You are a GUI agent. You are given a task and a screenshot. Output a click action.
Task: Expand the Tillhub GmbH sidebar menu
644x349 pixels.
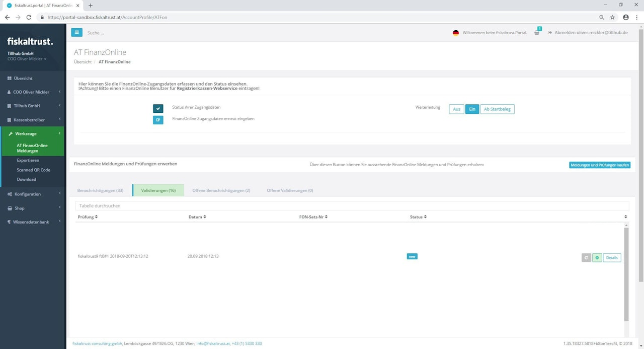tap(33, 106)
